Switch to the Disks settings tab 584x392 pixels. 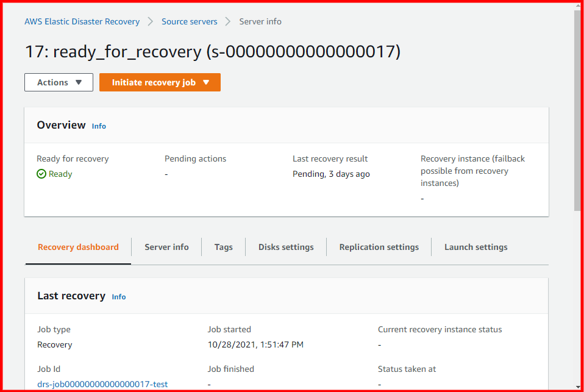[286, 247]
